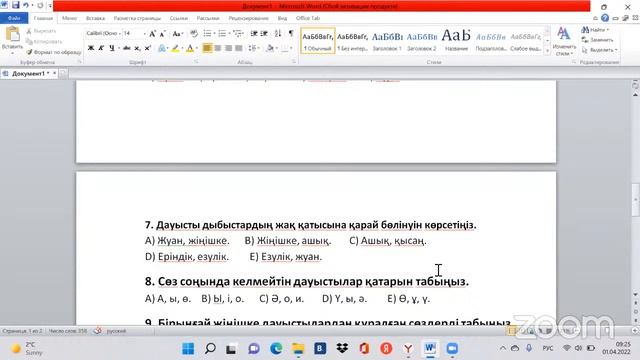This screenshot has height=360, width=640.
Task: Decrease font size with the shrink font icon
Action: coord(162,34)
